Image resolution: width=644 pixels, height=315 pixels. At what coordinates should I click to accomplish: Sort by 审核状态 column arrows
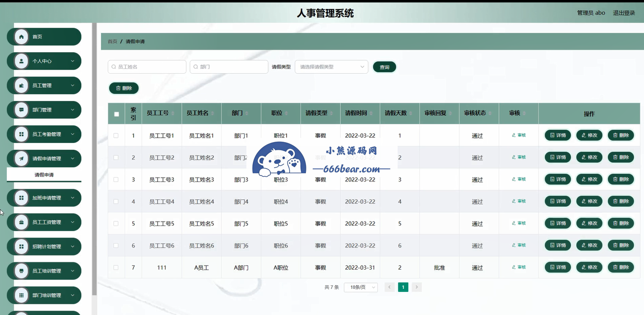tap(490, 113)
